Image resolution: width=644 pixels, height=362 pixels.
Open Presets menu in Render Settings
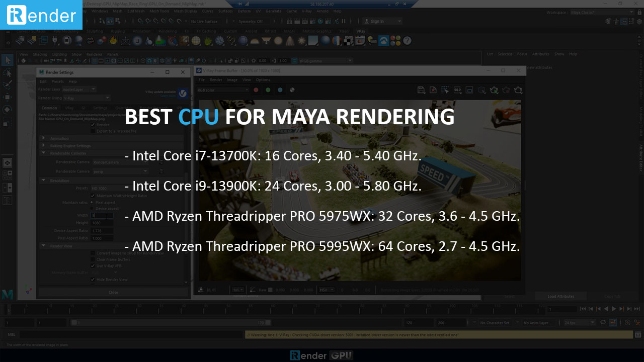pos(57,81)
